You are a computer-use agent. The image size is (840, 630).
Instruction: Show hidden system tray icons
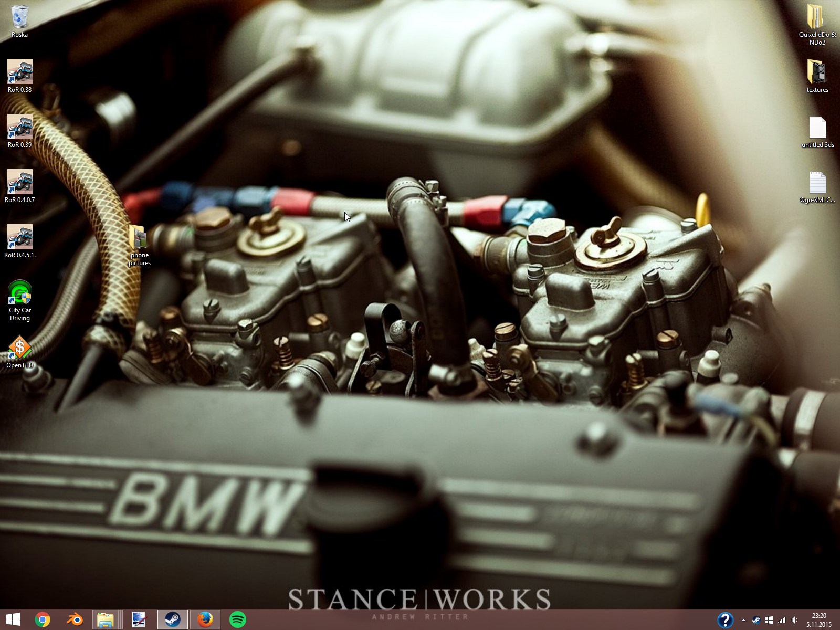tap(743, 620)
